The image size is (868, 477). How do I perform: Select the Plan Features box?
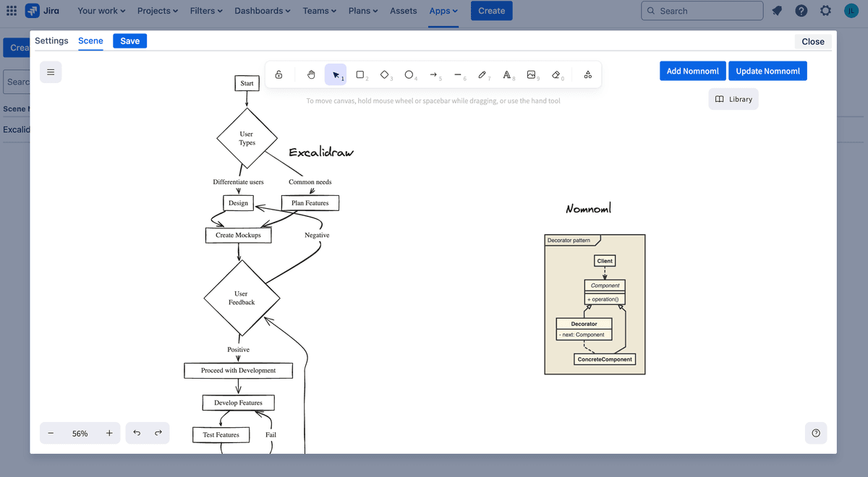[310, 203]
